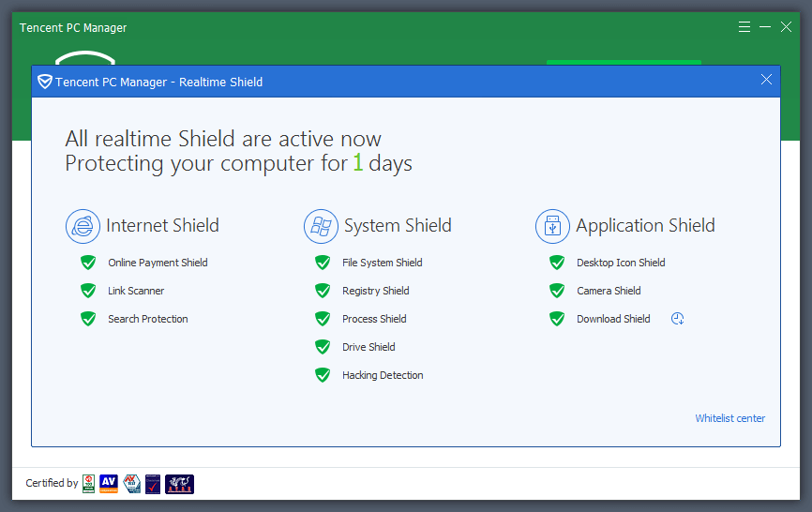Click the first green certification badge
Viewport: 812px width, 512px height.
click(x=88, y=484)
